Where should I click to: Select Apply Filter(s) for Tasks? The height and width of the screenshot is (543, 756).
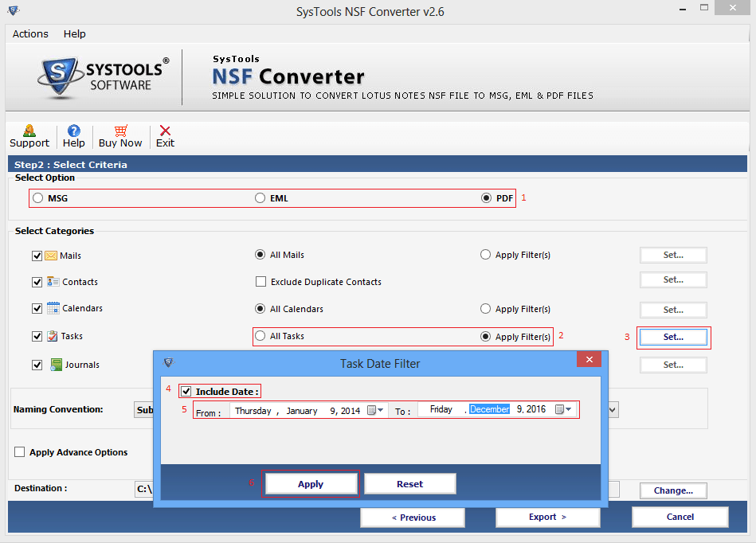click(x=485, y=336)
